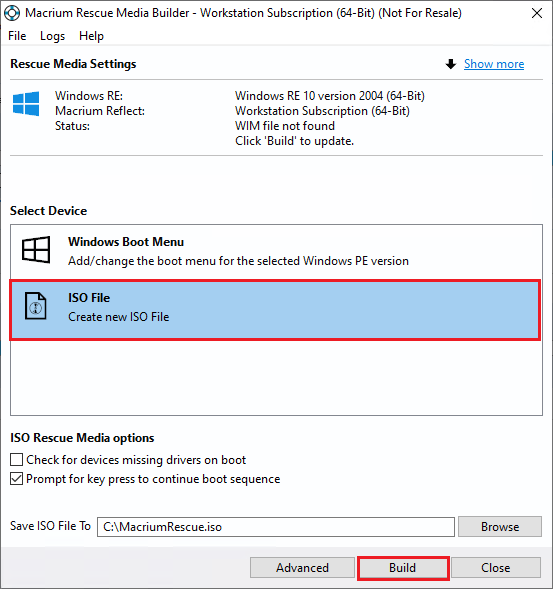Expand settings with Show more link
The width and height of the screenshot is (553, 589).
(494, 64)
